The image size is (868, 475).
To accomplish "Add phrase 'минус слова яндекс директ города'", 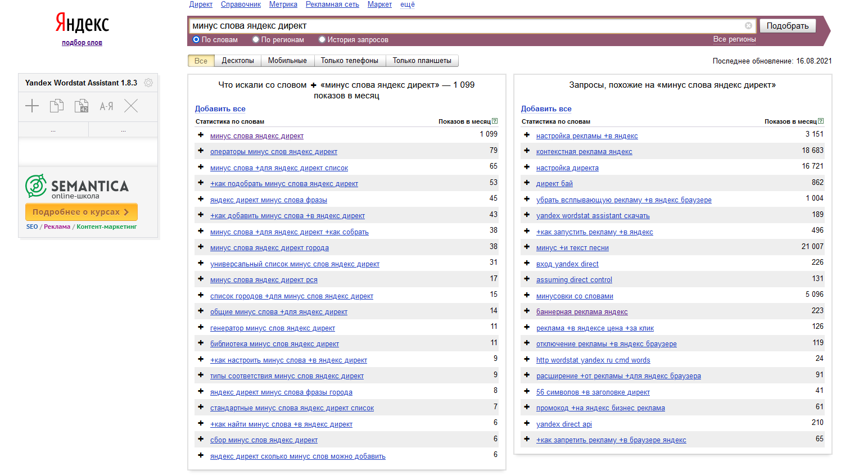I will (x=201, y=247).
